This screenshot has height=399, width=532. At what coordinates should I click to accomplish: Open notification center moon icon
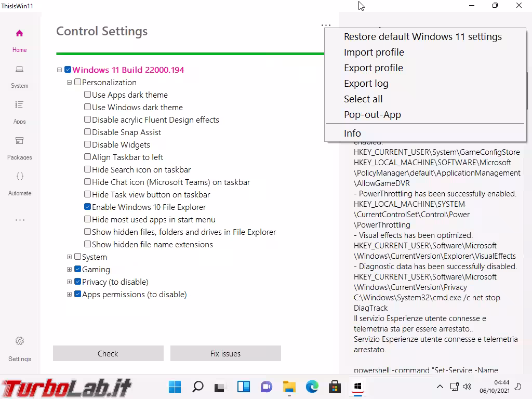click(518, 387)
